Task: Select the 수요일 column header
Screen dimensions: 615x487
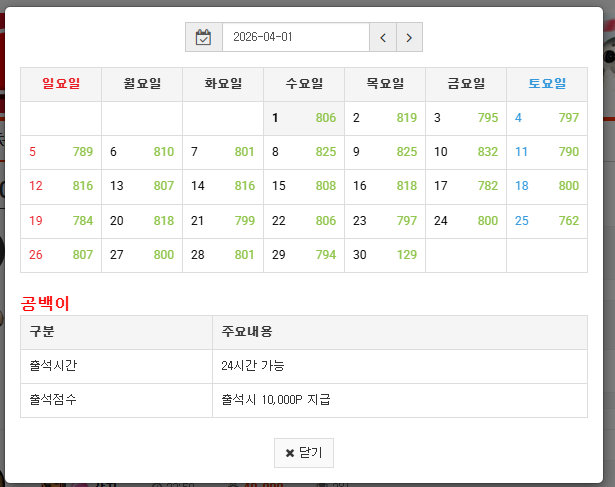Action: pos(304,84)
